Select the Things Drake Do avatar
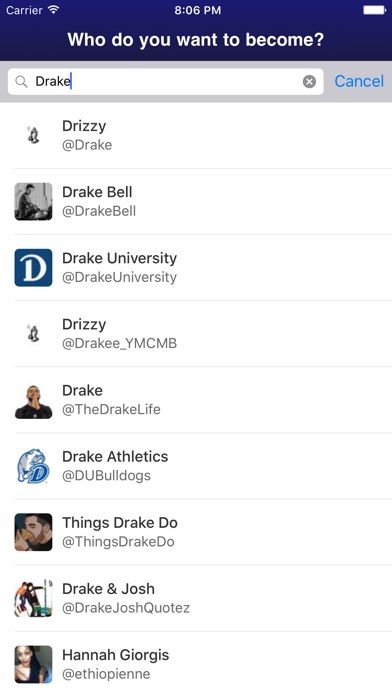This screenshot has width=392, height=696. pos(33,532)
